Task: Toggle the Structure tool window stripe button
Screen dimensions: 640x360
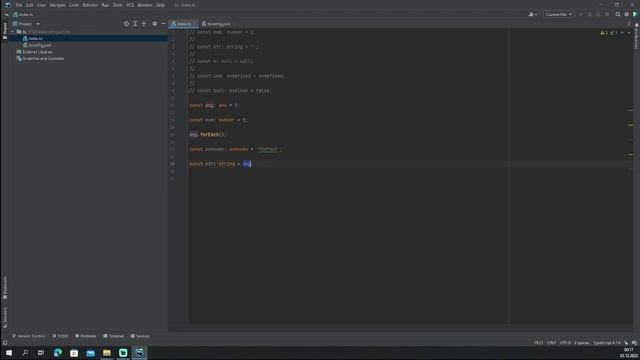Action: pos(5,317)
